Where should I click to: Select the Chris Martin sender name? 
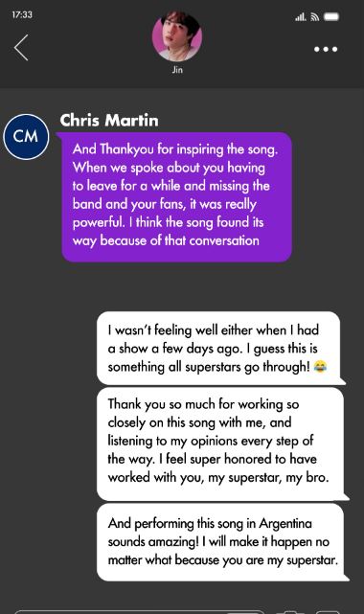109,121
